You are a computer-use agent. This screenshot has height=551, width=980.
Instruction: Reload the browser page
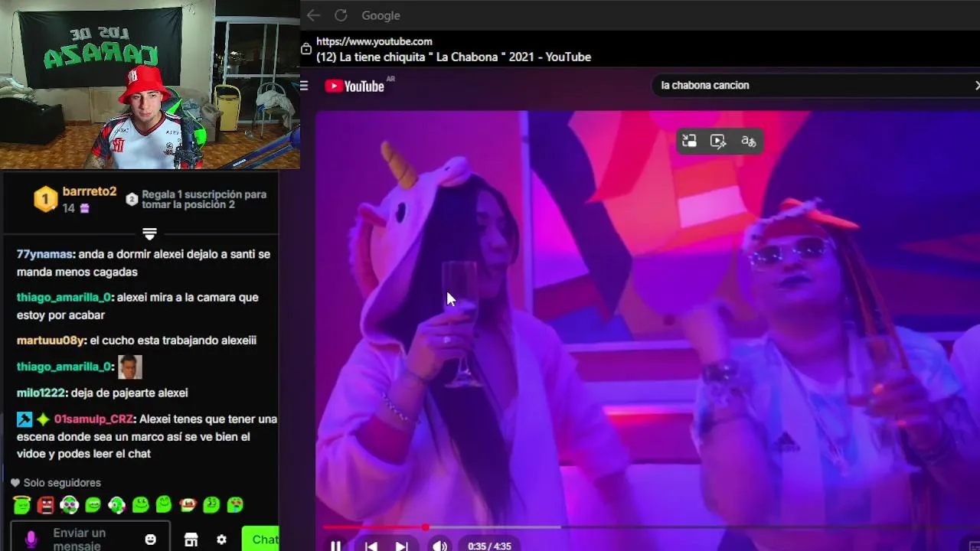tap(341, 15)
